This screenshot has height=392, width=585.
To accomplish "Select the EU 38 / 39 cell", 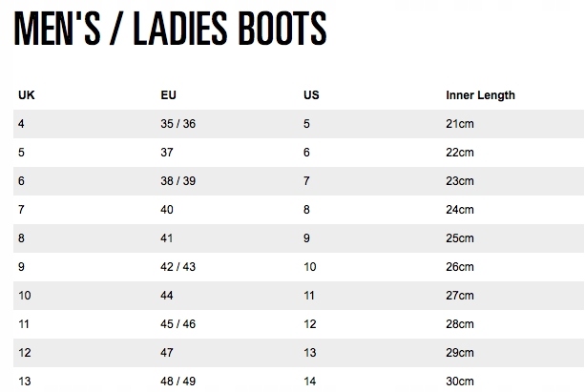I will tap(178, 181).
